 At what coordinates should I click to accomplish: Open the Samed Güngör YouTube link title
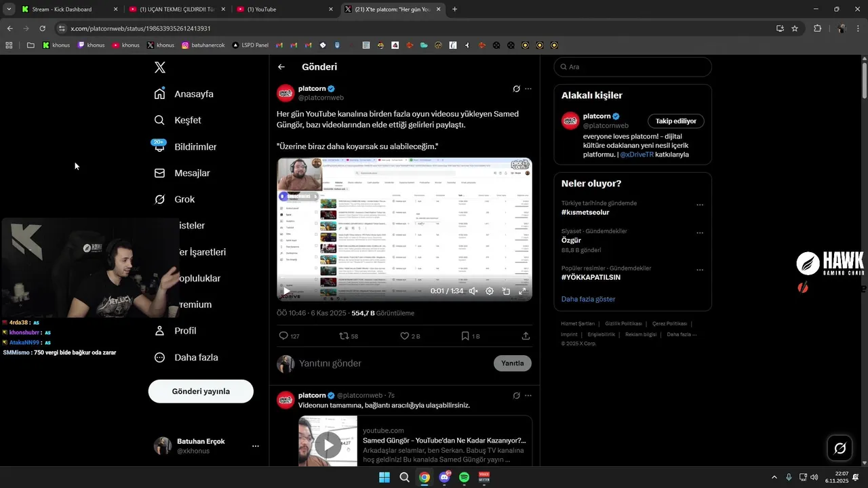[x=444, y=441]
